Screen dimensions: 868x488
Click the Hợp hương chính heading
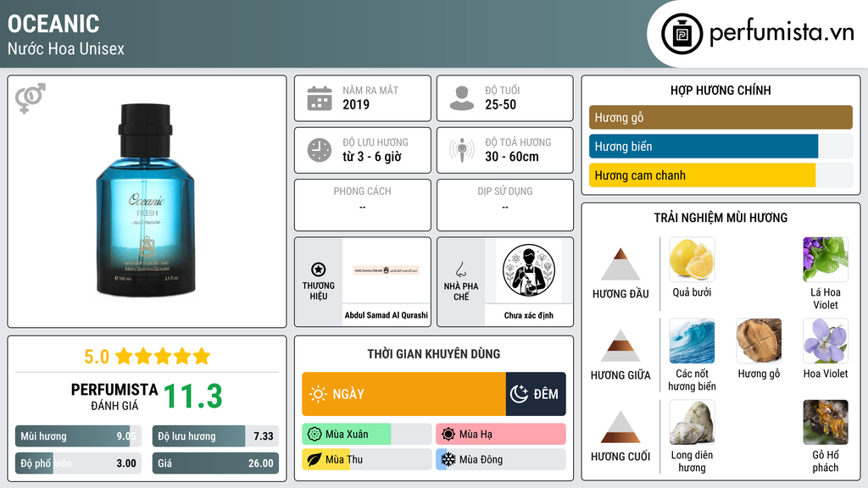coord(721,90)
